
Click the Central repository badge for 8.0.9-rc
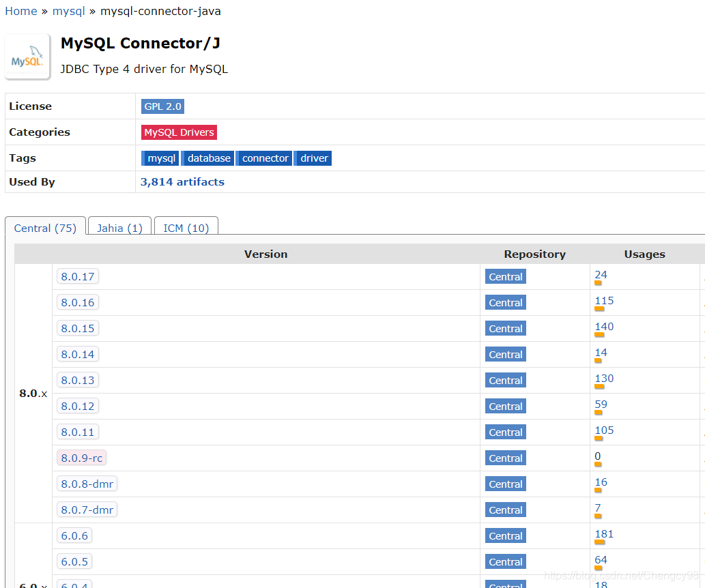point(506,458)
